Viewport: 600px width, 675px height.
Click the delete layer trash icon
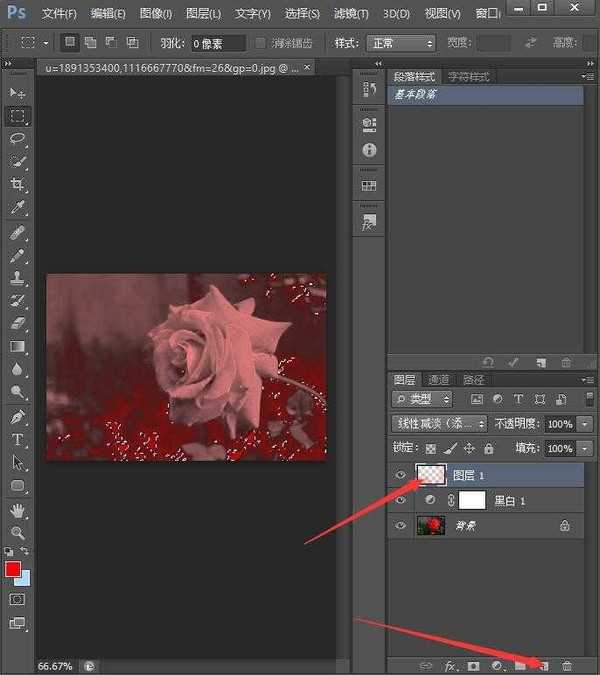567,665
